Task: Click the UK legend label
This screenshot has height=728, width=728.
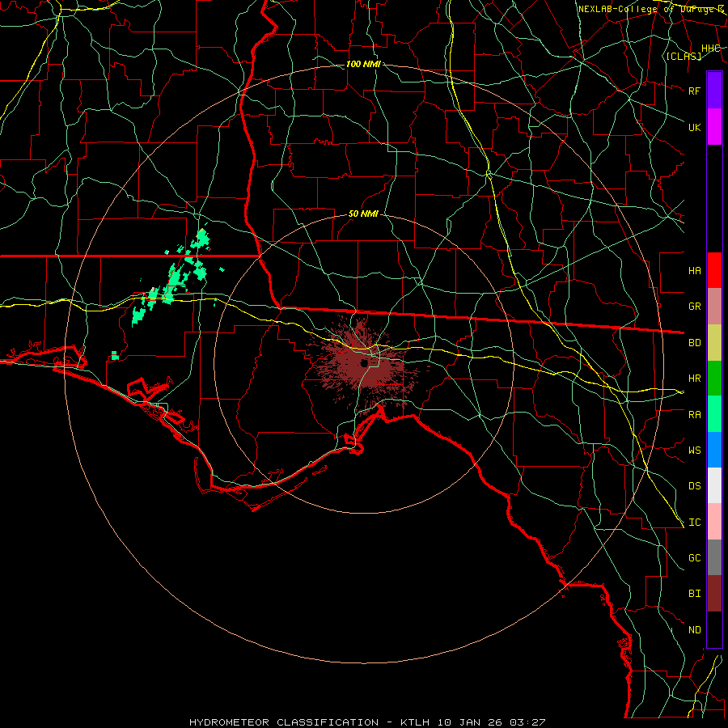Action: tap(695, 127)
